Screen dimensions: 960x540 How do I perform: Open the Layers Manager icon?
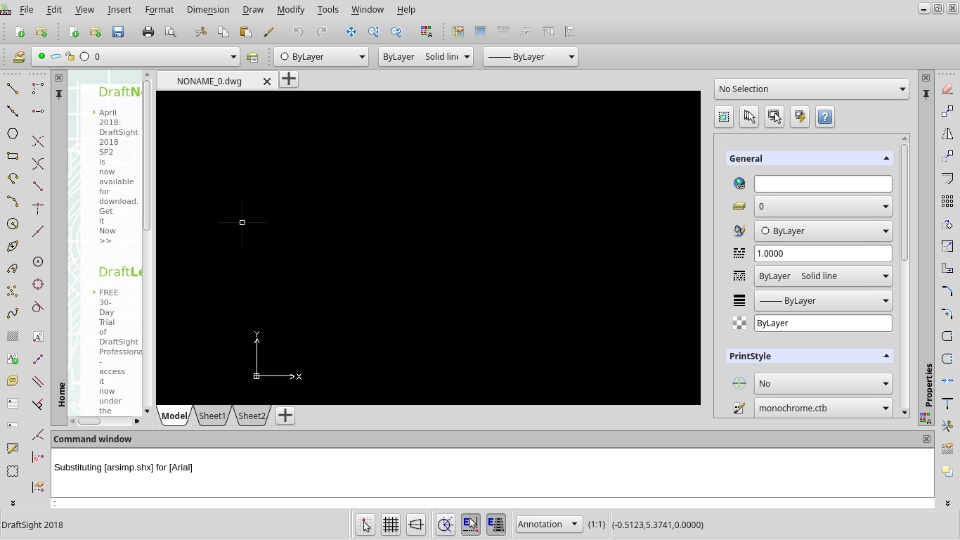point(19,57)
